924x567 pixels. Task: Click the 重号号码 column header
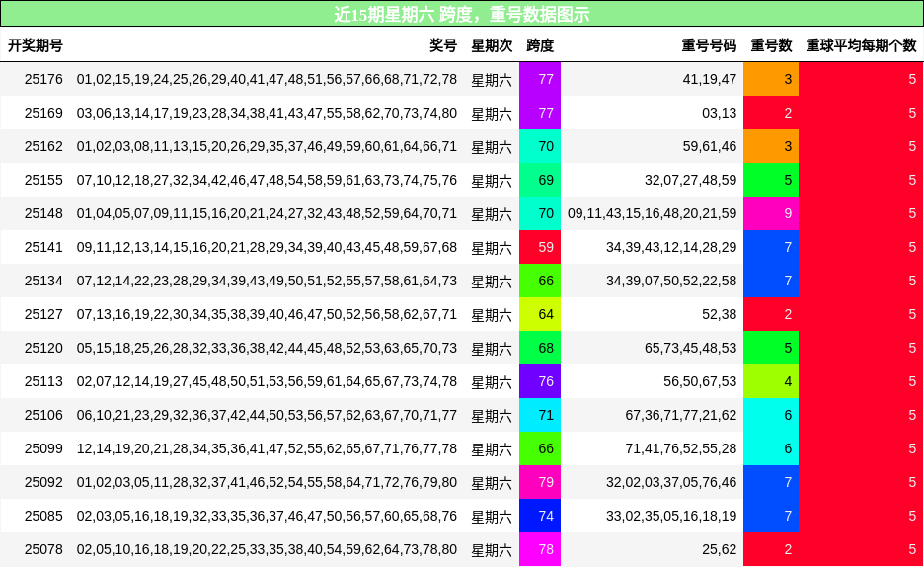pos(709,45)
